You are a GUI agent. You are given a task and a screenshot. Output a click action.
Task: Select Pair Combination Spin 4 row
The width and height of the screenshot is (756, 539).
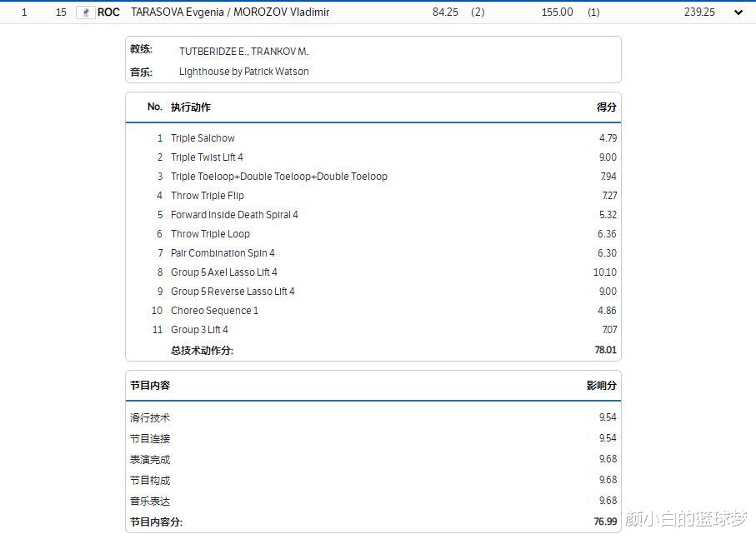(x=373, y=253)
